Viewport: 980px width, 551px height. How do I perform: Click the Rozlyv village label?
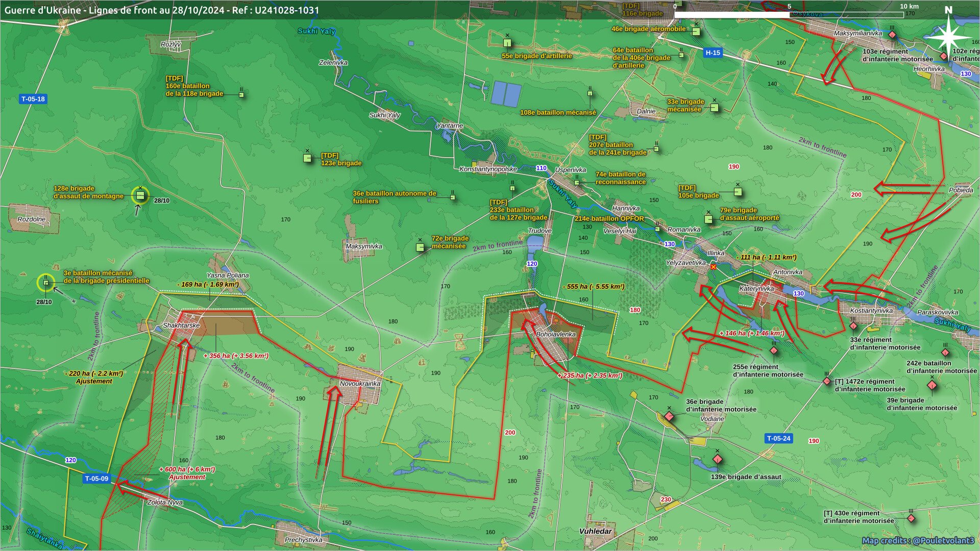click(170, 44)
